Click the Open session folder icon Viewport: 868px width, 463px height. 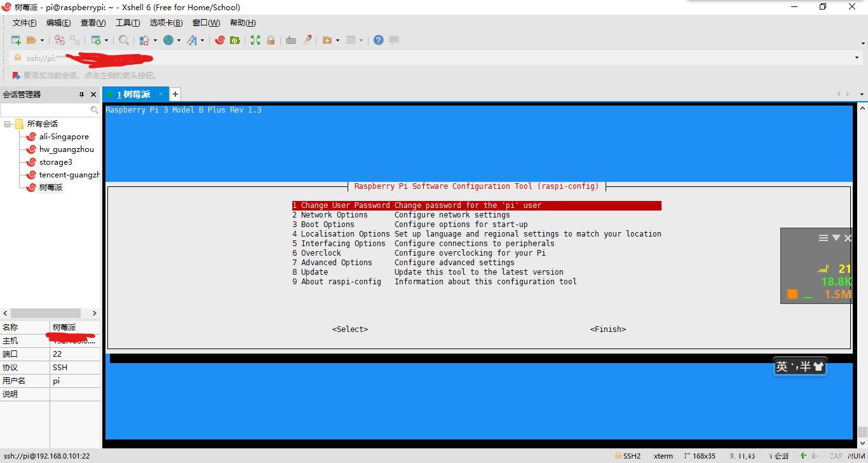[32, 40]
